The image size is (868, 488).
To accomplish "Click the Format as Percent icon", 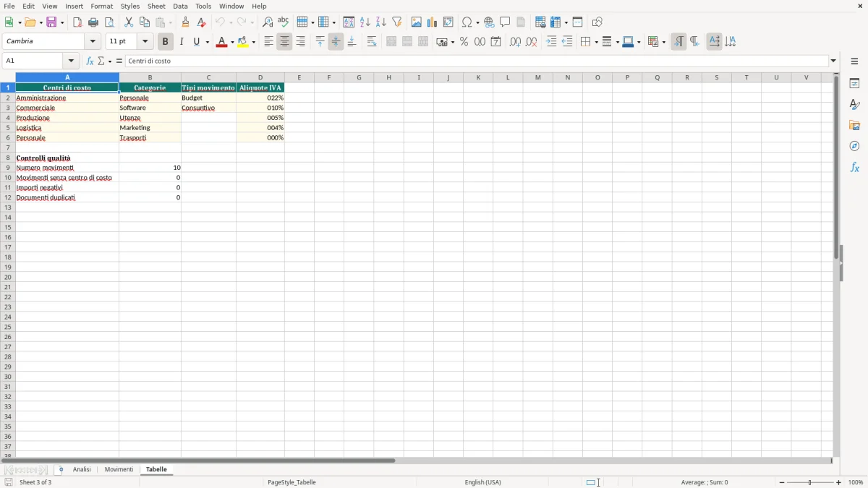I will coord(464,42).
